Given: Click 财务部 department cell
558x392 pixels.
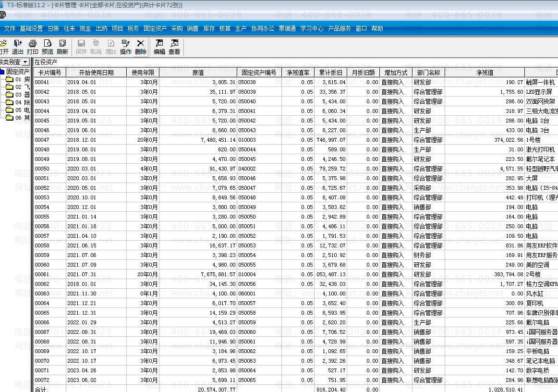Looking at the screenshot, I should pos(429,255).
